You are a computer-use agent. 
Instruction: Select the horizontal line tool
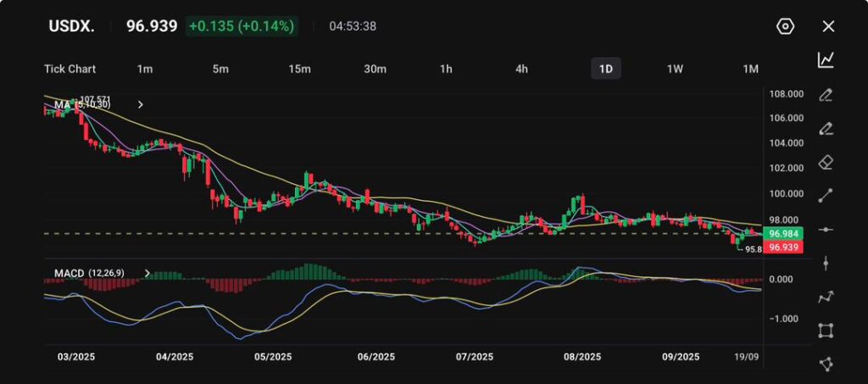pyautogui.click(x=826, y=229)
